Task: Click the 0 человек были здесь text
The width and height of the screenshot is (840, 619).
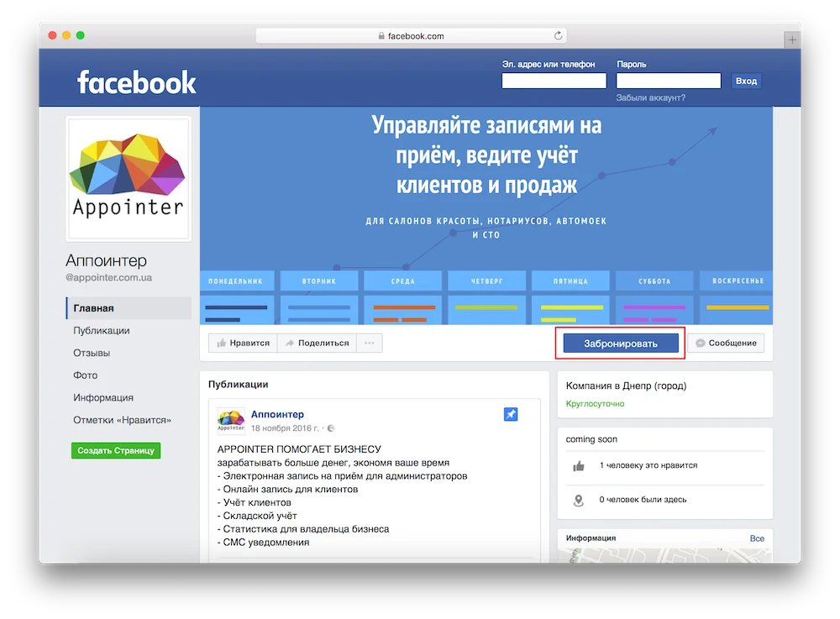Action: click(643, 500)
